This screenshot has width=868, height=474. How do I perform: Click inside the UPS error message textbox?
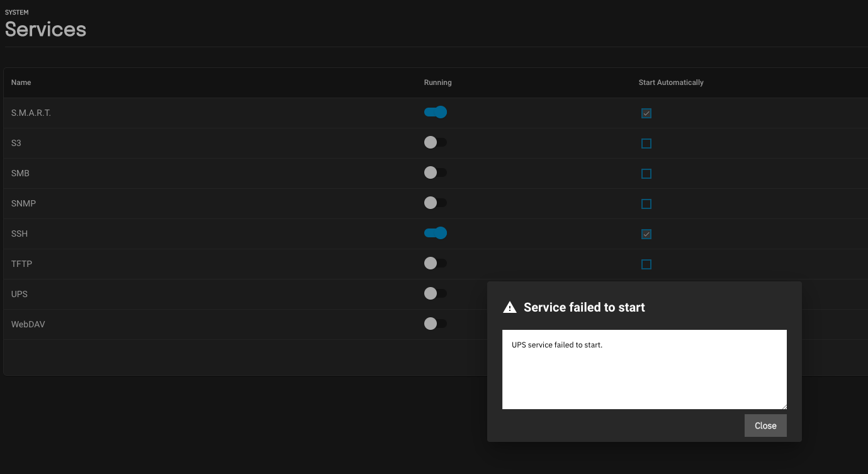click(645, 370)
